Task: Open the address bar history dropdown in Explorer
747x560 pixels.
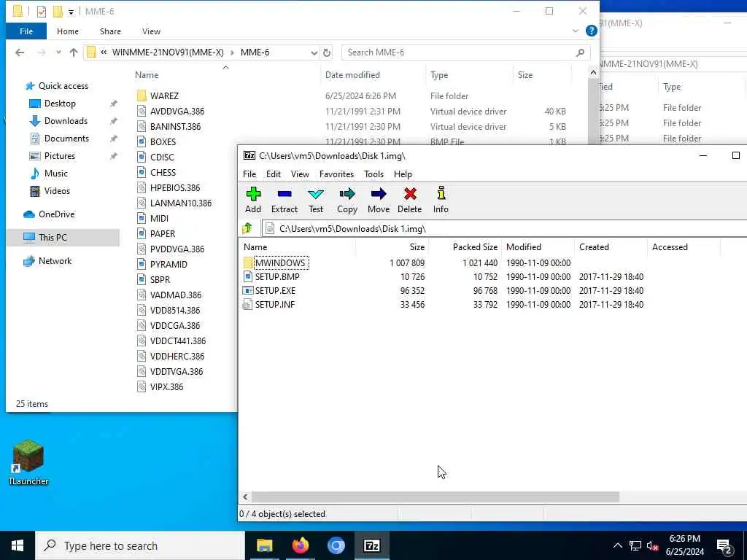Action: (314, 52)
